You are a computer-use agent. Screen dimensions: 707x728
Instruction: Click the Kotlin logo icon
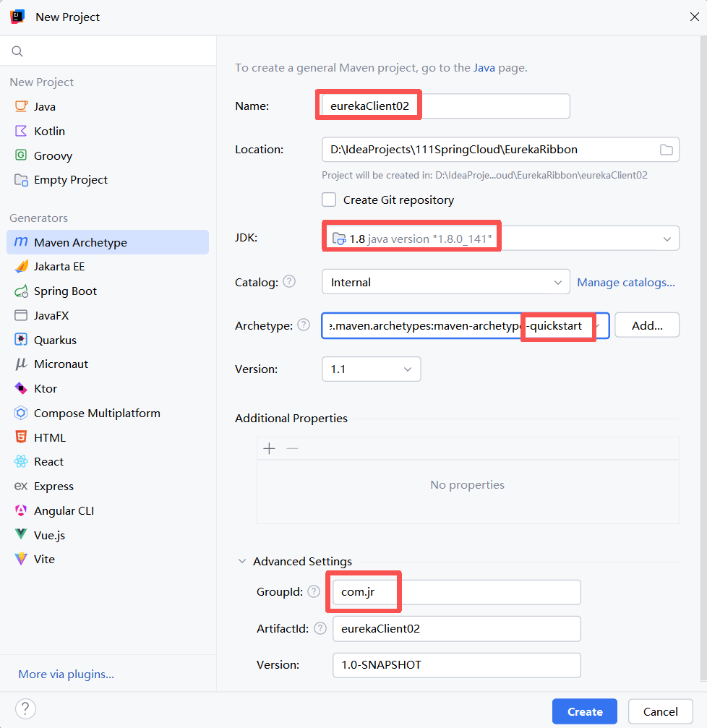coord(21,131)
